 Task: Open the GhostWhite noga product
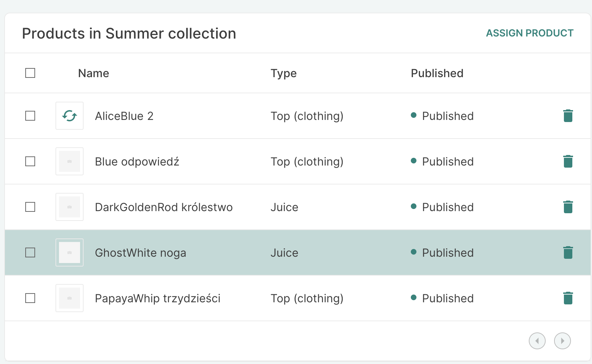click(x=140, y=252)
